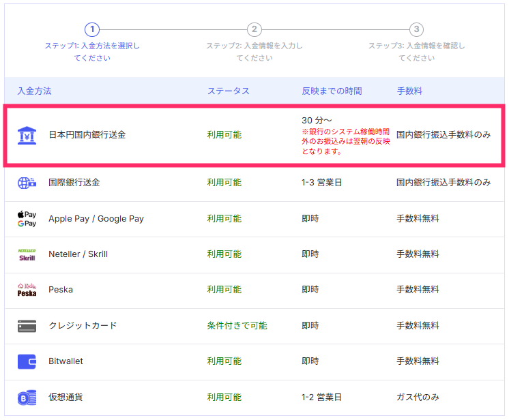
Task: Click 利用可能 status in 日本円国内銀行送金 row
Action: 224,135
